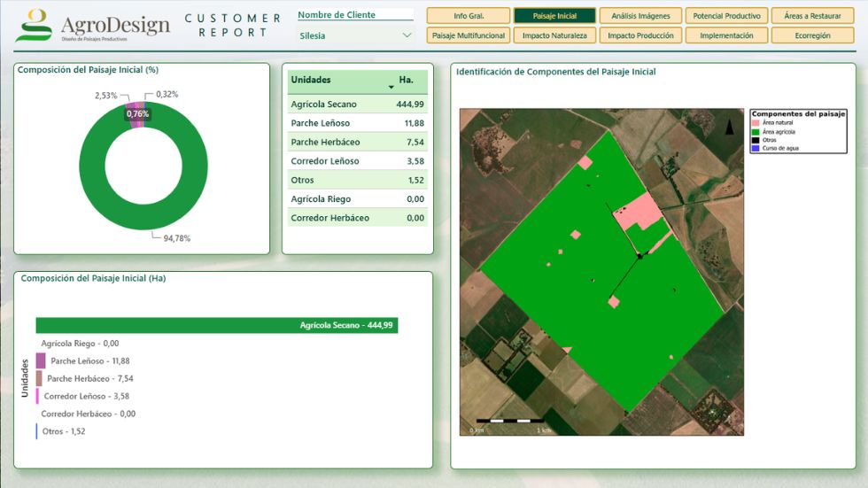Screen dimensions: 868x488
Task: Open the Ecorregión page
Action: (812, 35)
